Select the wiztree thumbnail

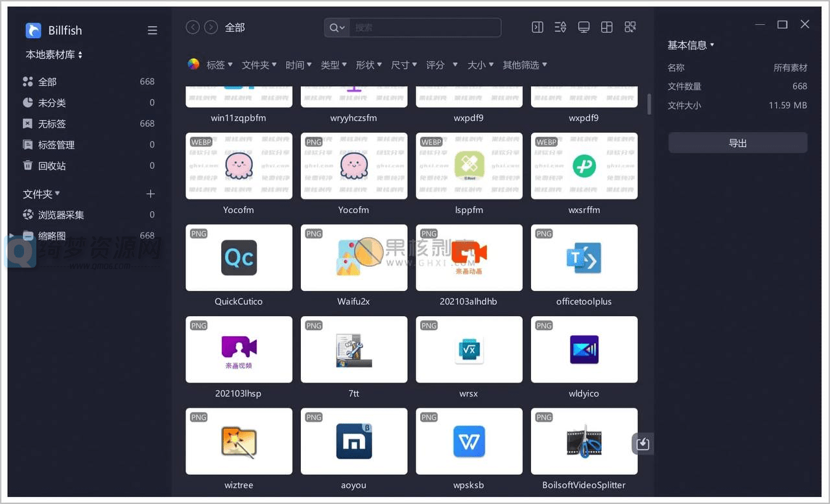239,441
